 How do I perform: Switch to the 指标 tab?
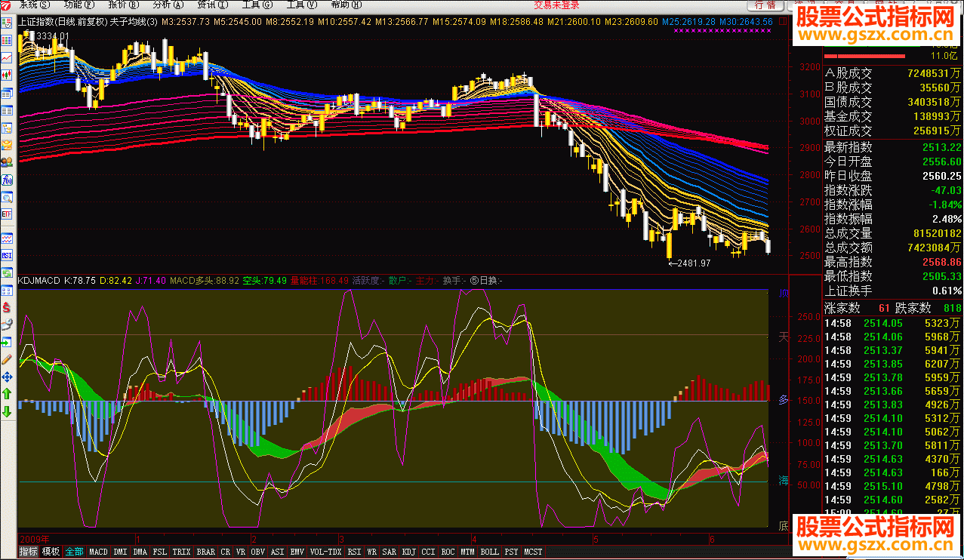(29, 552)
